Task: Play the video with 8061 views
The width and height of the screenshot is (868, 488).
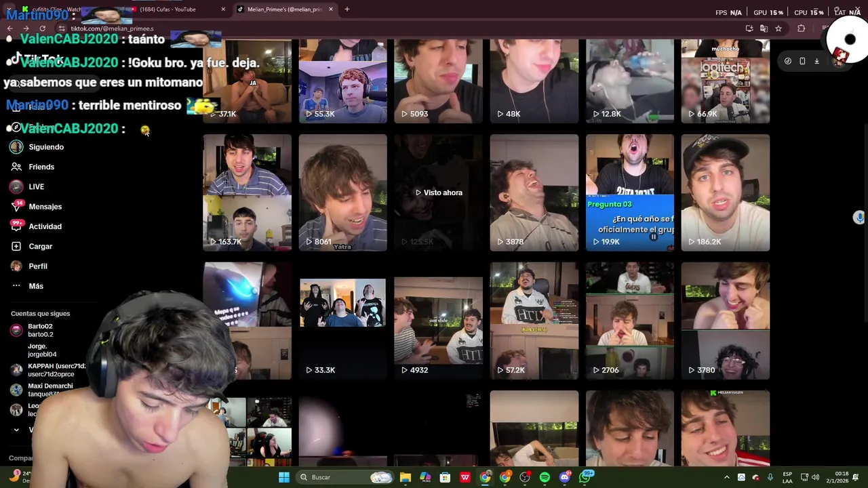Action: [x=343, y=192]
